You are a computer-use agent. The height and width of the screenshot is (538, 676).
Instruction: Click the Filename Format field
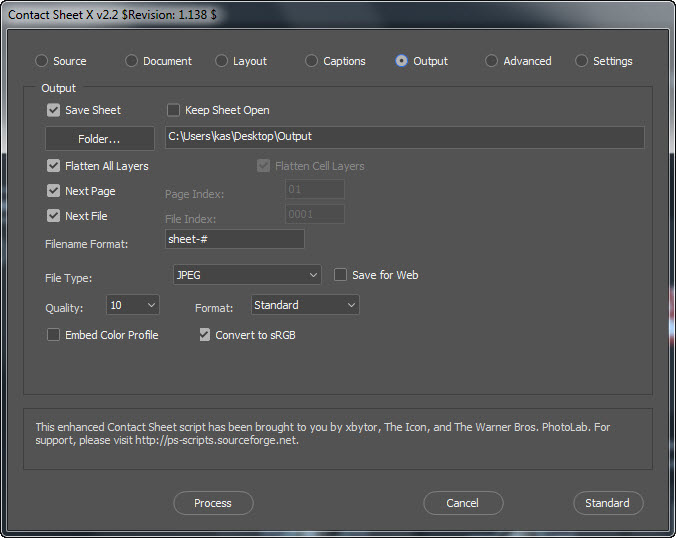235,239
